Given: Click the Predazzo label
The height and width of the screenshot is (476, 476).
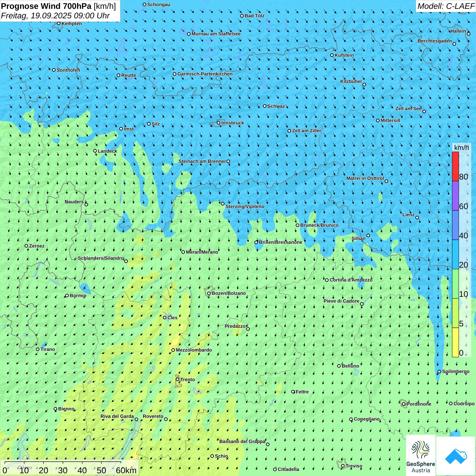Looking at the screenshot, I should click(x=235, y=326).
